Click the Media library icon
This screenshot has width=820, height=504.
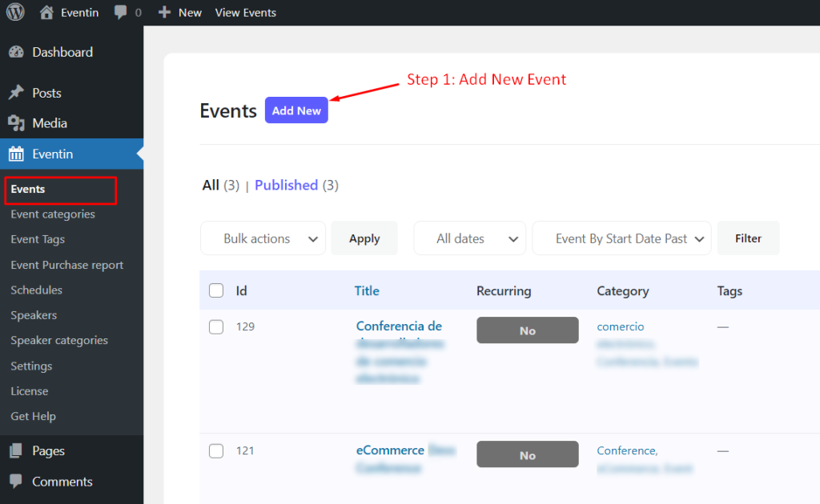click(x=16, y=123)
